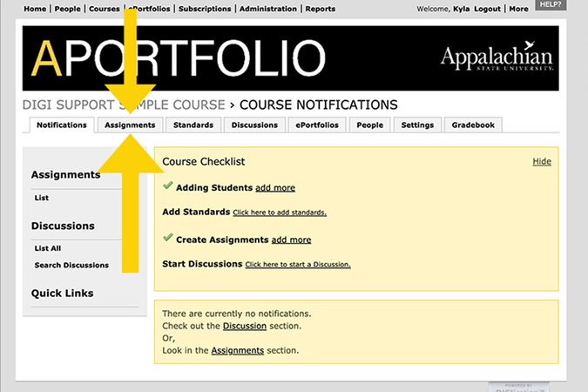Click the APORTFOLIO banner title

pyautogui.click(x=178, y=58)
